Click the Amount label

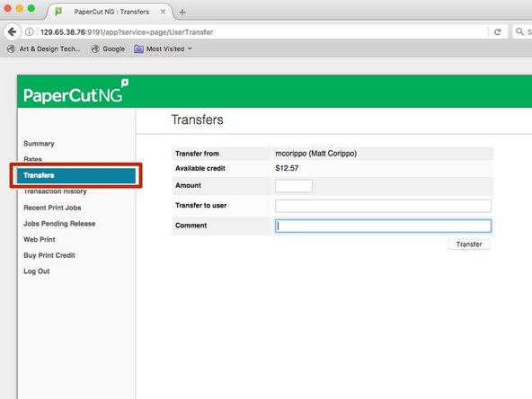[x=189, y=186]
